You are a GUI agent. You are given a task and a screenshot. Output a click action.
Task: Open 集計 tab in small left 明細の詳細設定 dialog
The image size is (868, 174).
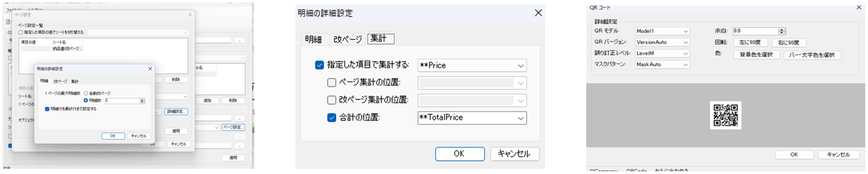(75, 81)
